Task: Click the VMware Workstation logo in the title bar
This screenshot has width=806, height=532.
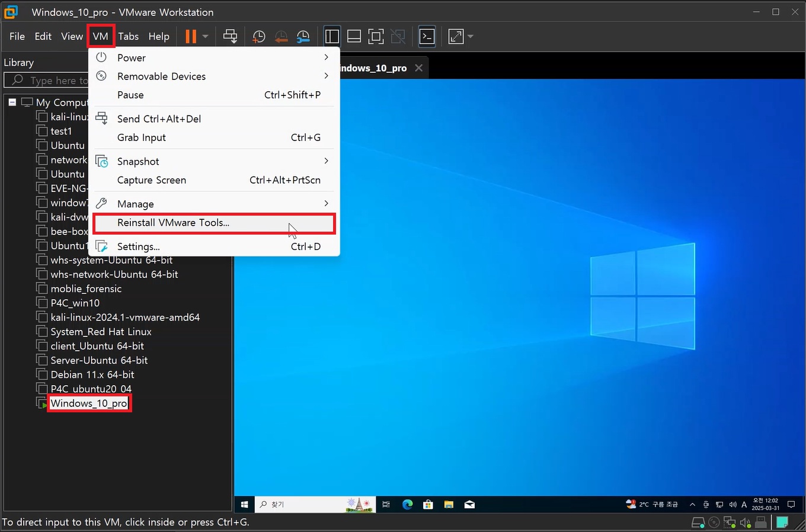Action: (x=11, y=12)
